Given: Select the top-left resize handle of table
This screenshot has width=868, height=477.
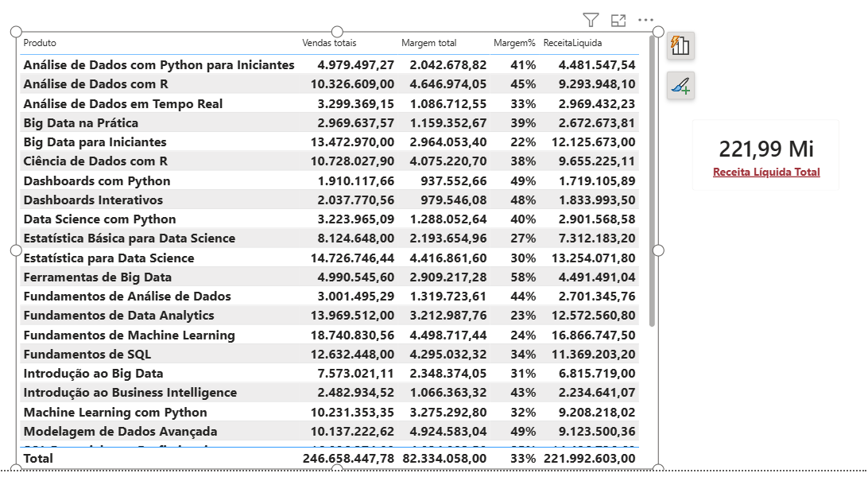Looking at the screenshot, I should click(x=16, y=32).
